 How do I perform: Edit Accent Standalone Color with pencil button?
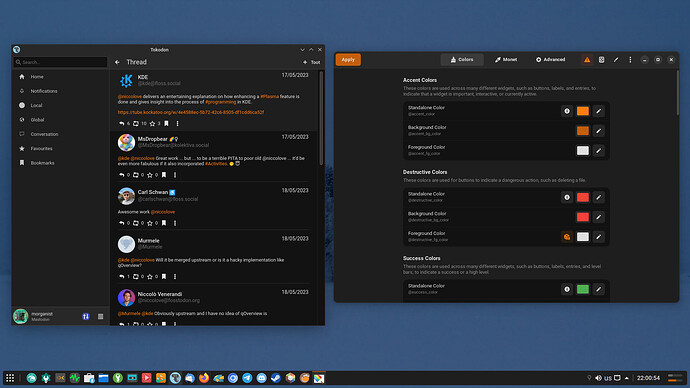click(598, 111)
